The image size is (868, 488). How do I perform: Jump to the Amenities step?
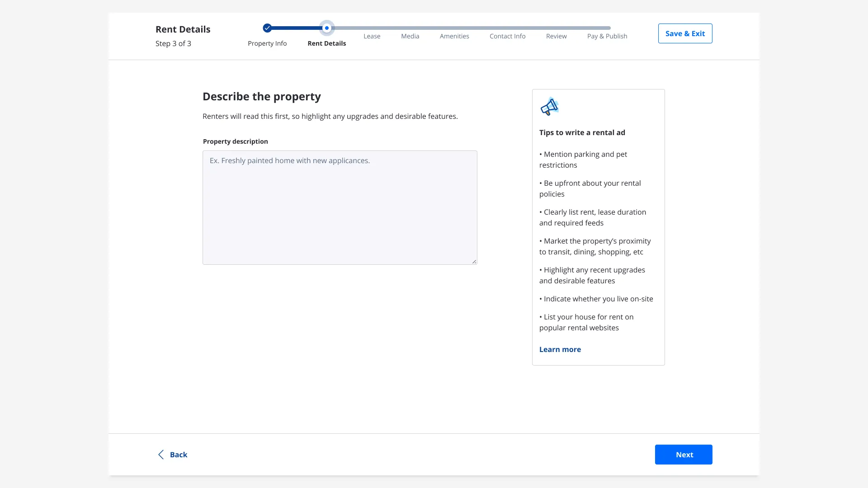click(x=454, y=36)
